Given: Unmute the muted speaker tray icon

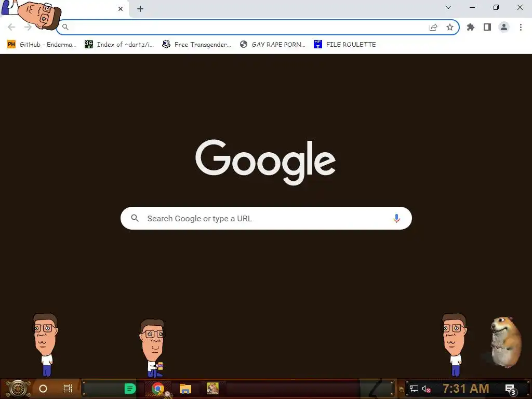Looking at the screenshot, I should point(426,389).
